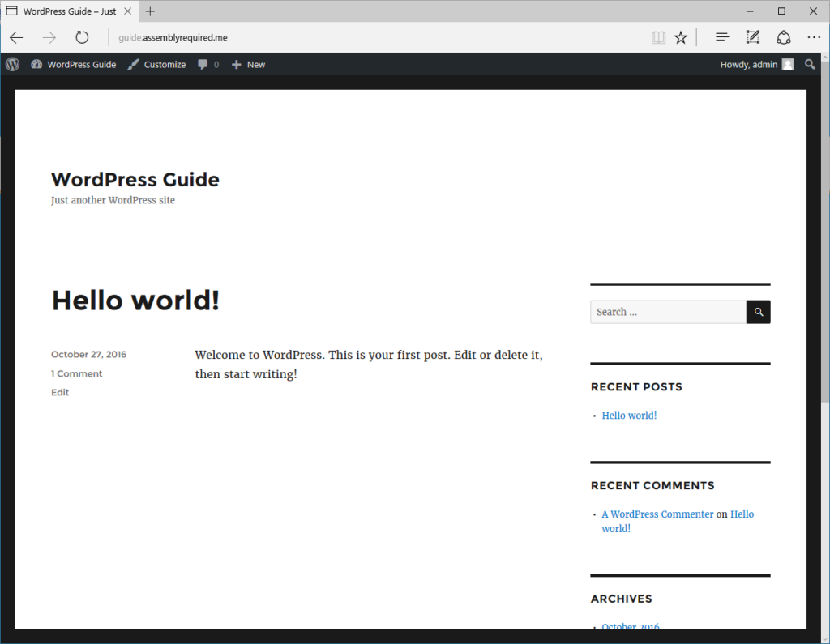
Task: Open Customize in the admin bar
Action: coord(156,65)
